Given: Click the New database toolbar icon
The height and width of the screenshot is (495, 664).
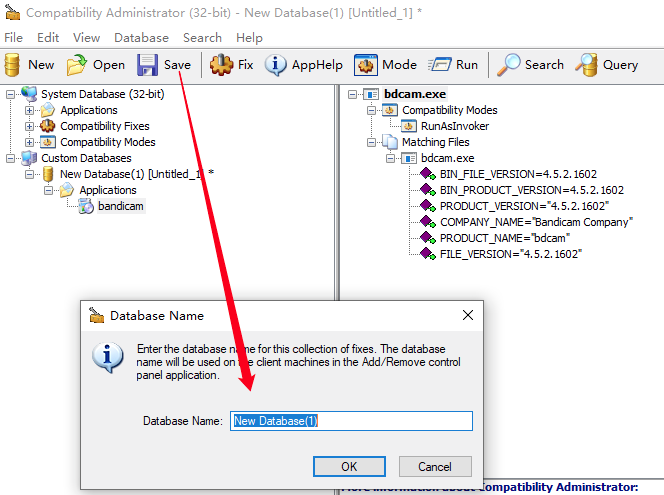Looking at the screenshot, I should click(x=13, y=65).
